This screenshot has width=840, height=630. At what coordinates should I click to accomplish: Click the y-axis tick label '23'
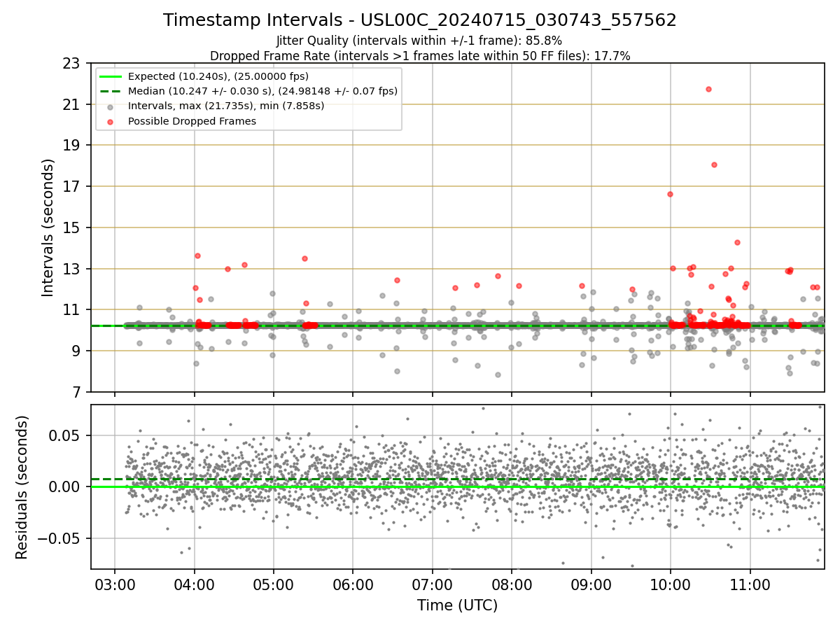[x=71, y=64]
